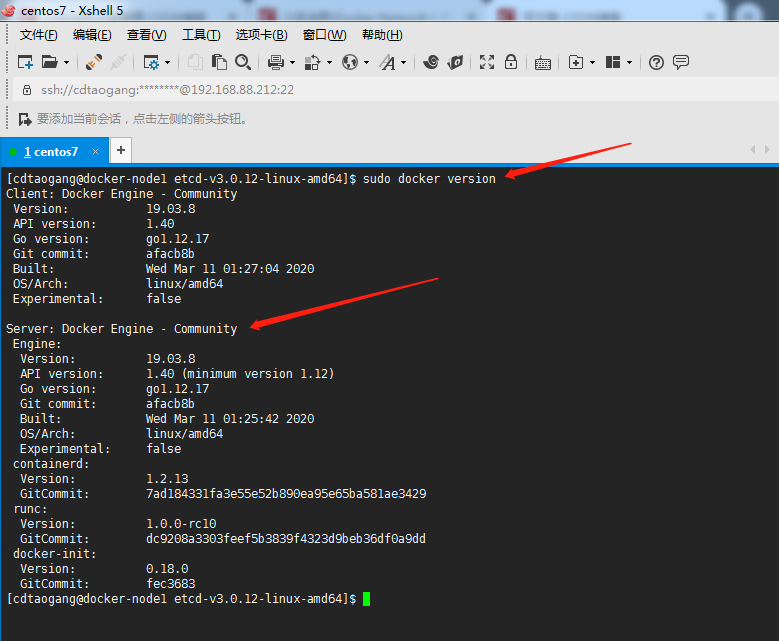Click the New tab group icon
The width and height of the screenshot is (779, 641).
click(576, 62)
